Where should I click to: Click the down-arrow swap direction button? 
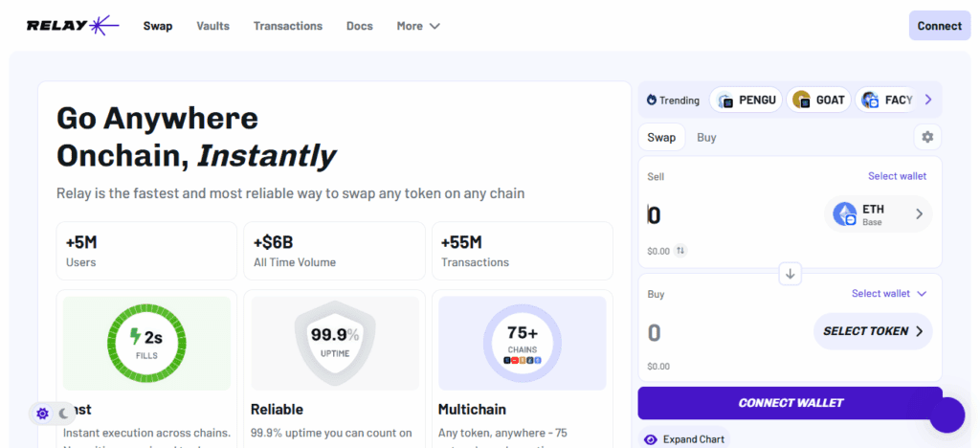(x=790, y=274)
